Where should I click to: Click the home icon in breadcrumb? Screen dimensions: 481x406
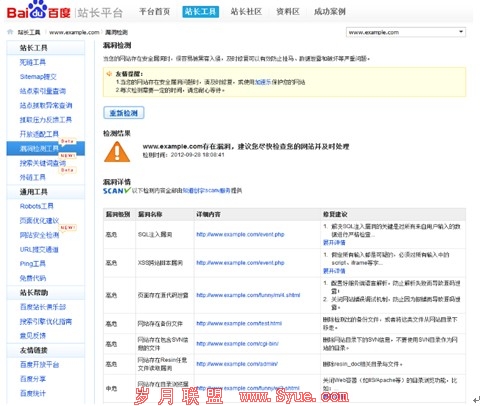(x=10, y=32)
